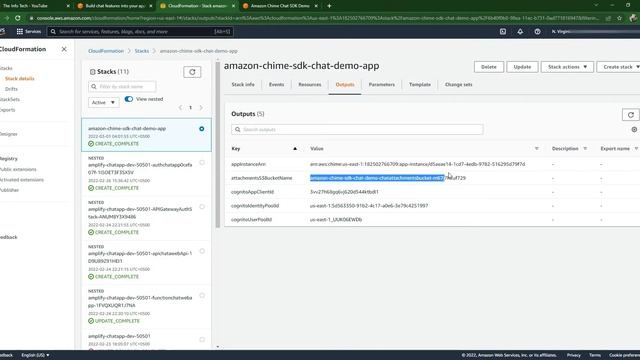Viewport: 640px width, 360px height.
Task: Switch to Build chat features browser tab
Action: 115,6
